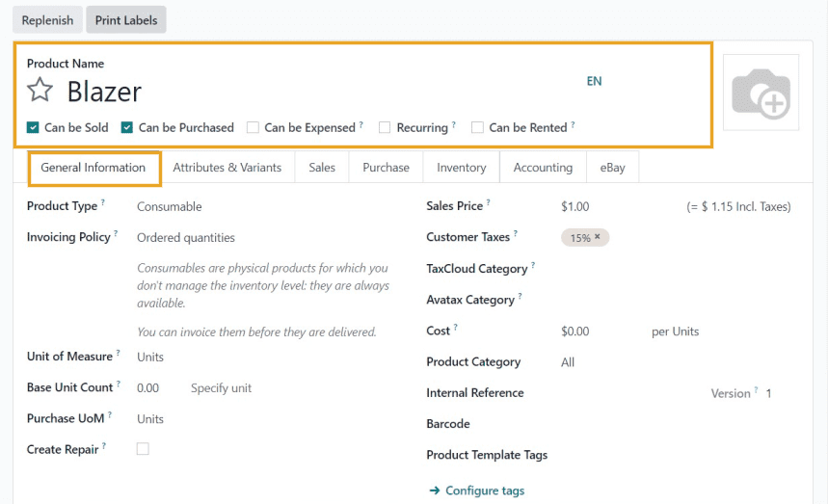Click help icon beside Create Repair
Image resolution: width=828 pixels, height=504 pixels.
(104, 446)
